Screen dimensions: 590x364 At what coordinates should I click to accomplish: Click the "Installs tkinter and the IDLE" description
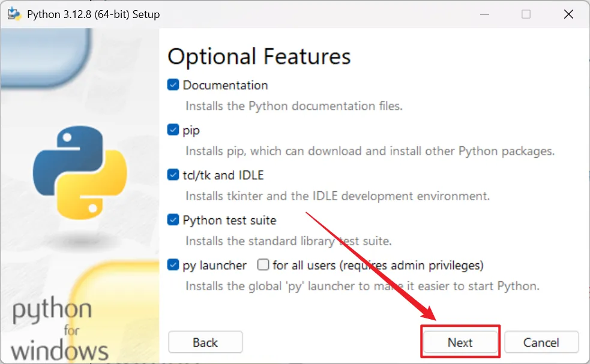pyautogui.click(x=337, y=196)
